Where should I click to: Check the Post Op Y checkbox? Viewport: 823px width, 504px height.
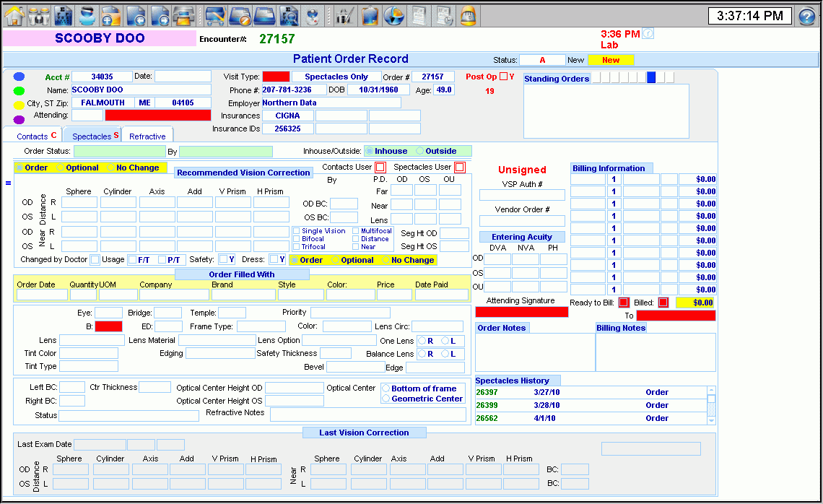point(504,77)
